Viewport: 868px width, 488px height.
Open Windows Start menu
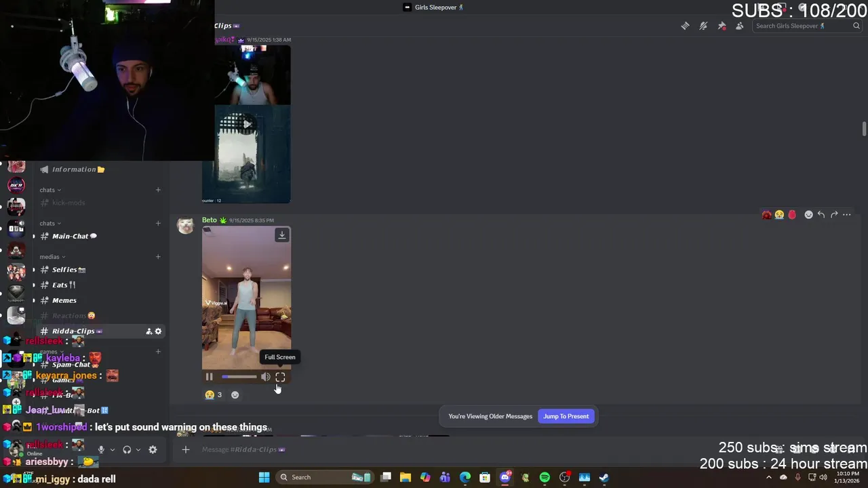click(264, 477)
